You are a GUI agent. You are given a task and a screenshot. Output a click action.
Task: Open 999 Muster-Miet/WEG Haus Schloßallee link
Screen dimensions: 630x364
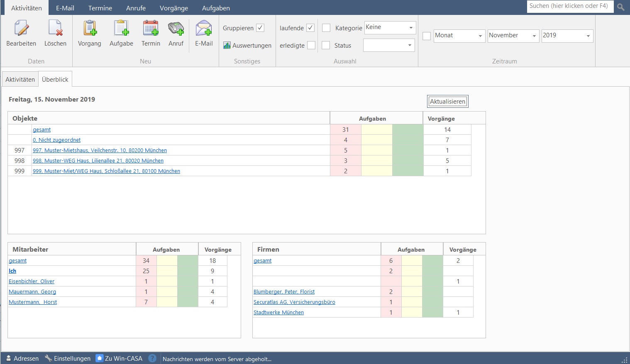pos(107,171)
